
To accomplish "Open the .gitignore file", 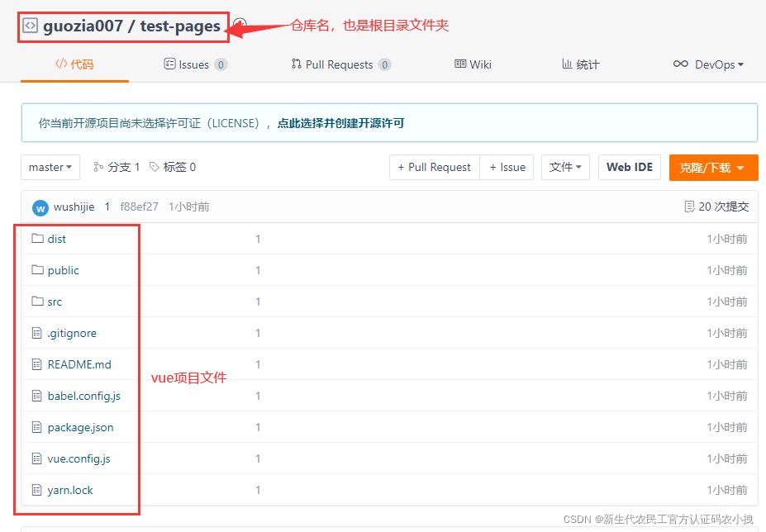I will tap(72, 333).
